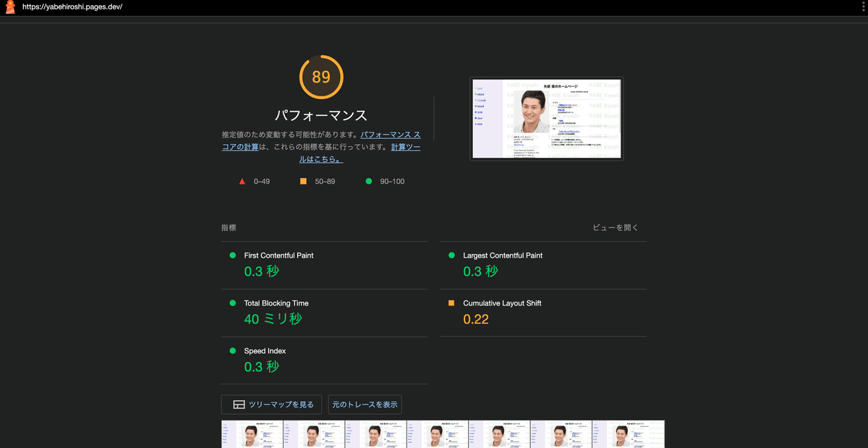The height and width of the screenshot is (448, 868).
Task: Click the green dot beside Total Blocking Time
Action: point(232,303)
